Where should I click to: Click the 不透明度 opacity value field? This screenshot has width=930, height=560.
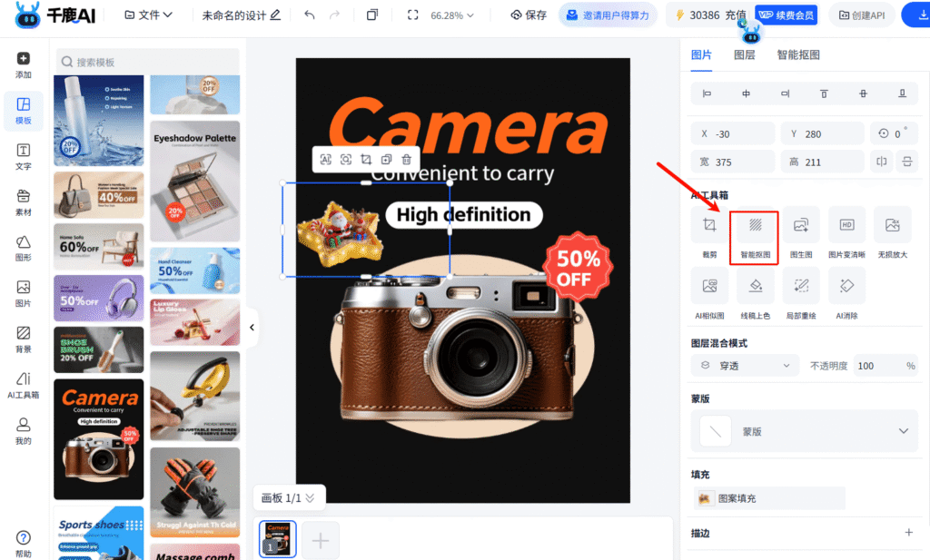coord(877,366)
